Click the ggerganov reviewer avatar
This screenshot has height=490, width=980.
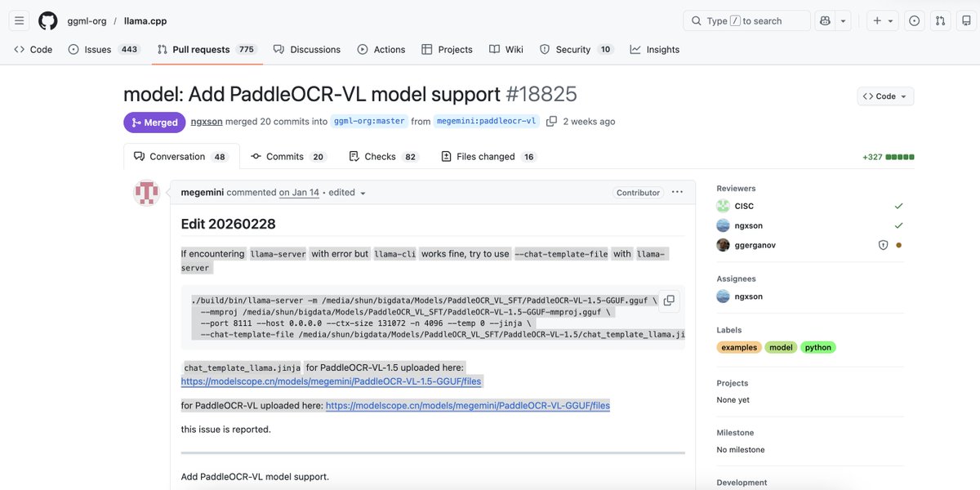pyautogui.click(x=723, y=245)
